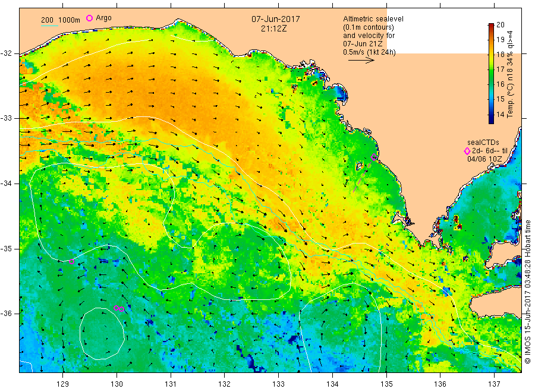The height and width of the screenshot is (392, 535).
Task: Click the '135' longitude axis label
Action: (x=386, y=384)
